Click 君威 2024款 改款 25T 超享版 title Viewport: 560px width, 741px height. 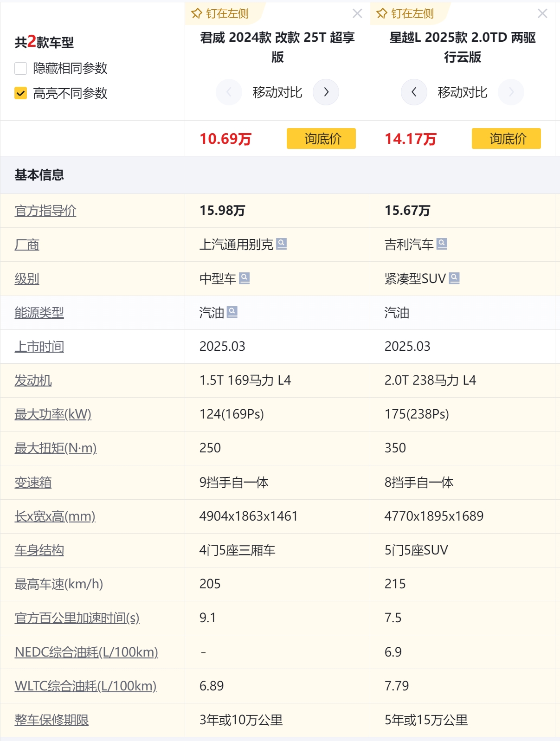pos(277,47)
